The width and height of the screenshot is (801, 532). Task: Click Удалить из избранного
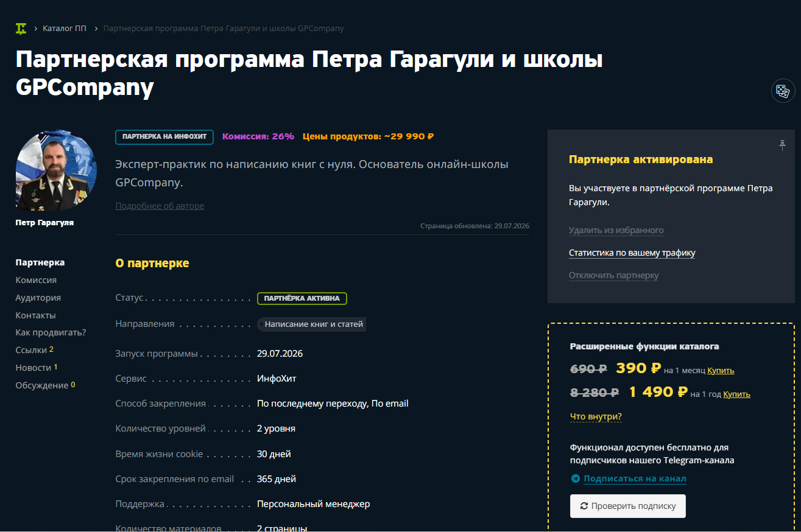pos(616,230)
